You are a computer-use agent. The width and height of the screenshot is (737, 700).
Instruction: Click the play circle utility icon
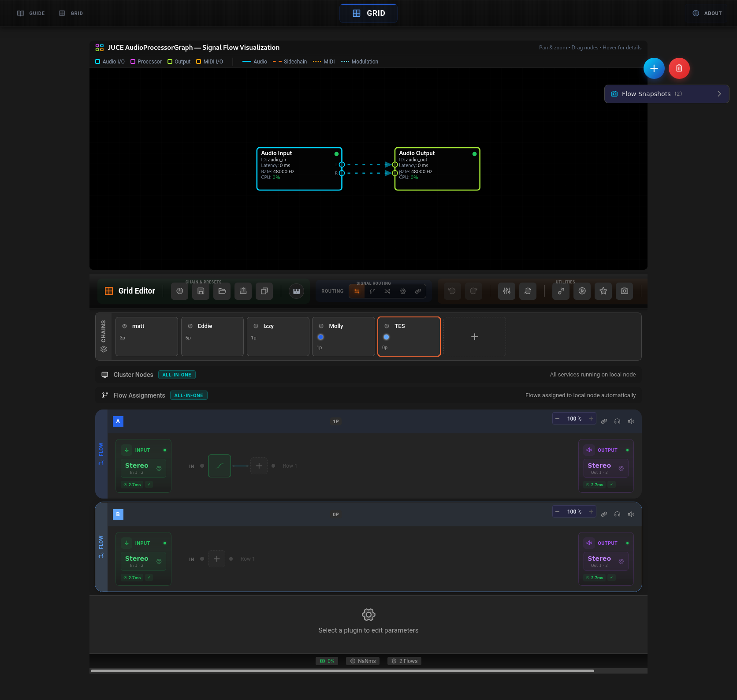tap(582, 291)
